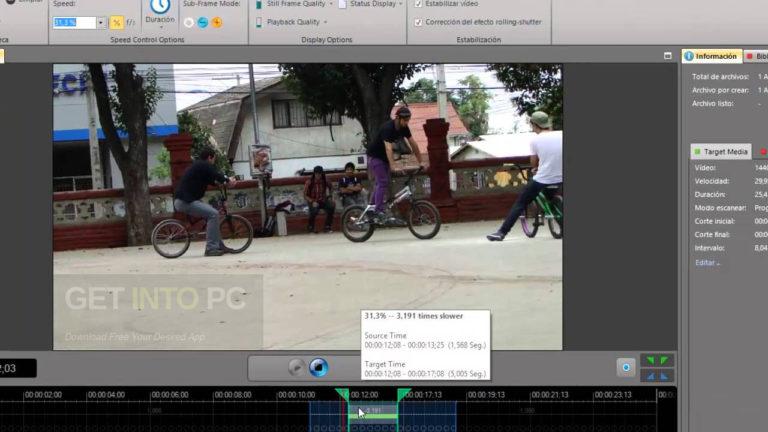The image size is (768, 432).
Task: Click the 00:00:08:00 timeline label
Action: (233, 395)
